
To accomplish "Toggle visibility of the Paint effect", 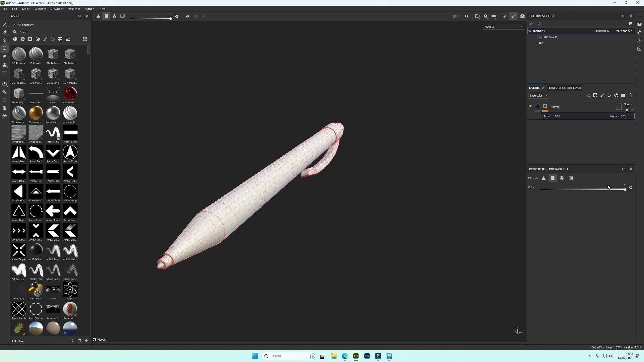I will coord(544,116).
